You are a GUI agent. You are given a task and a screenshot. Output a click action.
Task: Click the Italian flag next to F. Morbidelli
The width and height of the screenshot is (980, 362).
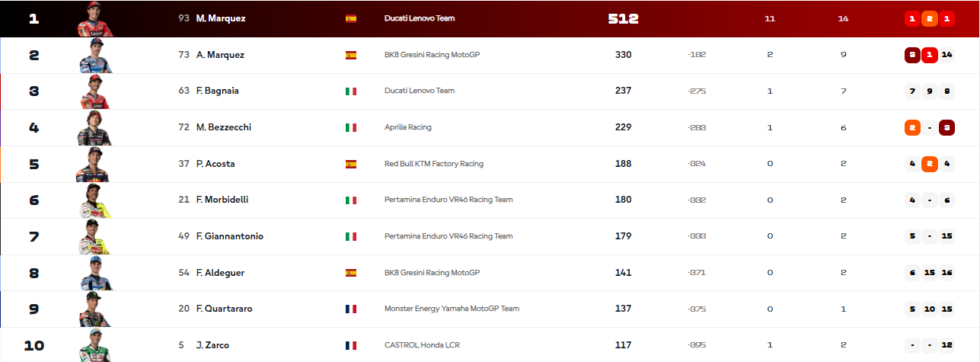[x=351, y=200]
